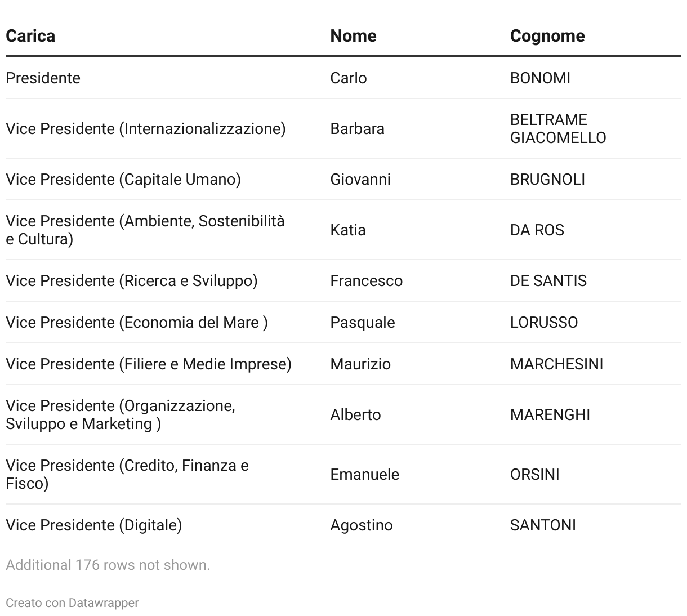Click the name Katia
This screenshot has width=687, height=616.
[x=347, y=230]
